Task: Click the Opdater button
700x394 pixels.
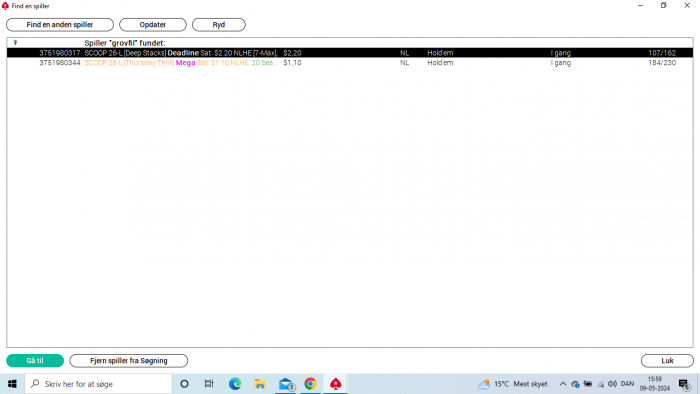Action: coord(153,25)
